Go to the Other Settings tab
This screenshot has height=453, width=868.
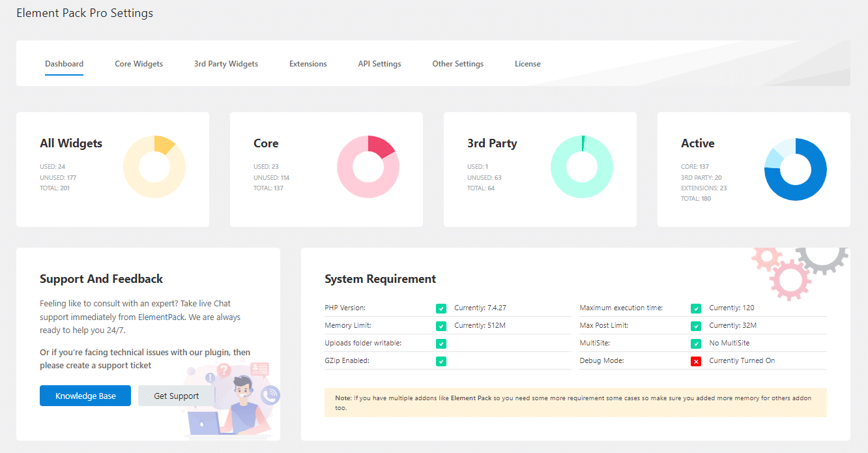[x=457, y=63]
